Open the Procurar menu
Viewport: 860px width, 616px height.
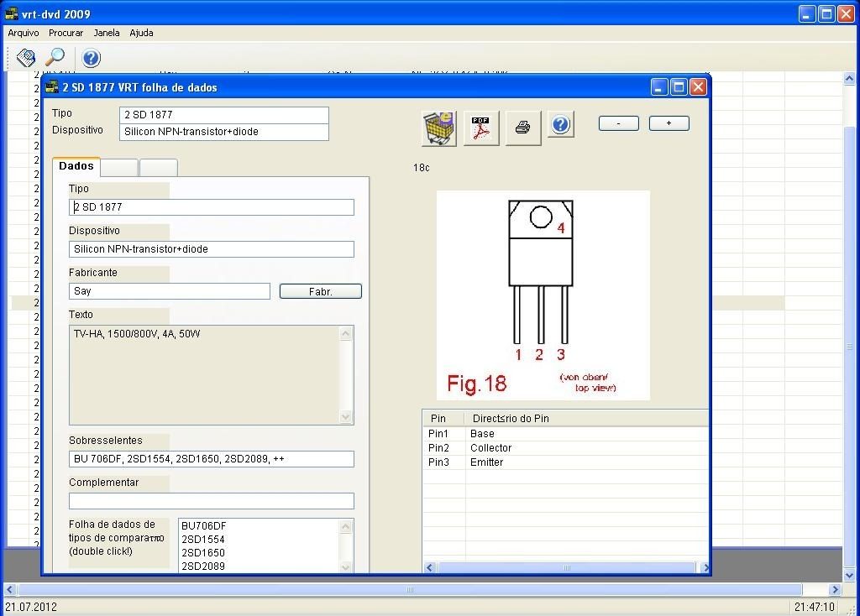[66, 33]
